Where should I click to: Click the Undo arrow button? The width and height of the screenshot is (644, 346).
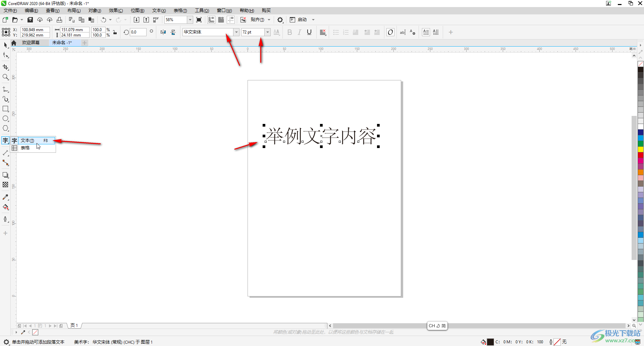tap(103, 20)
